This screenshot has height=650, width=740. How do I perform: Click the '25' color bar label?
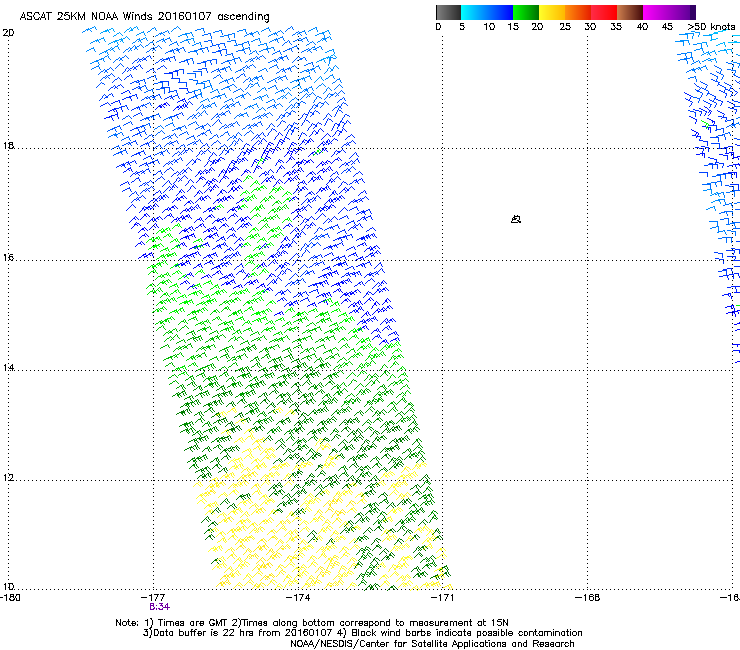565,27
